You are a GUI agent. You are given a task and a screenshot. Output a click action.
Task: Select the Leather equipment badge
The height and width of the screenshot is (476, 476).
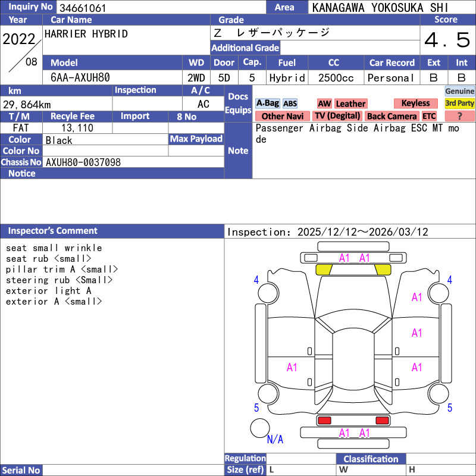pyautogui.click(x=350, y=104)
